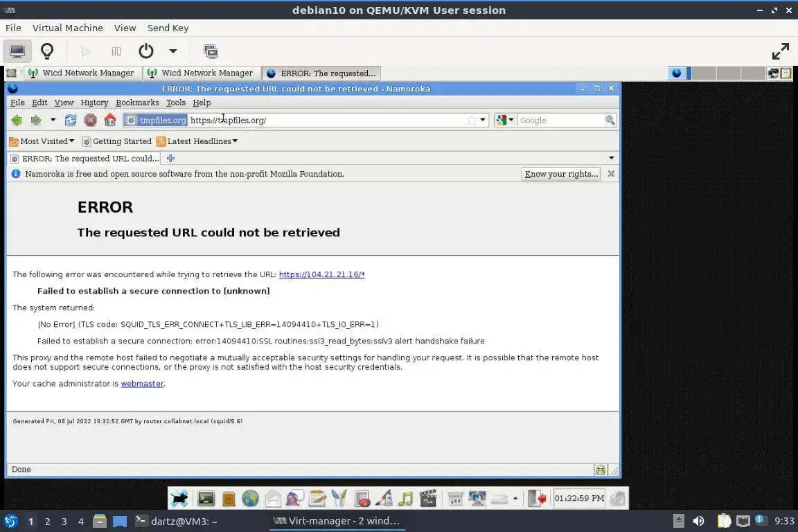Go back with the green left arrow
798x532 pixels.
(x=17, y=120)
